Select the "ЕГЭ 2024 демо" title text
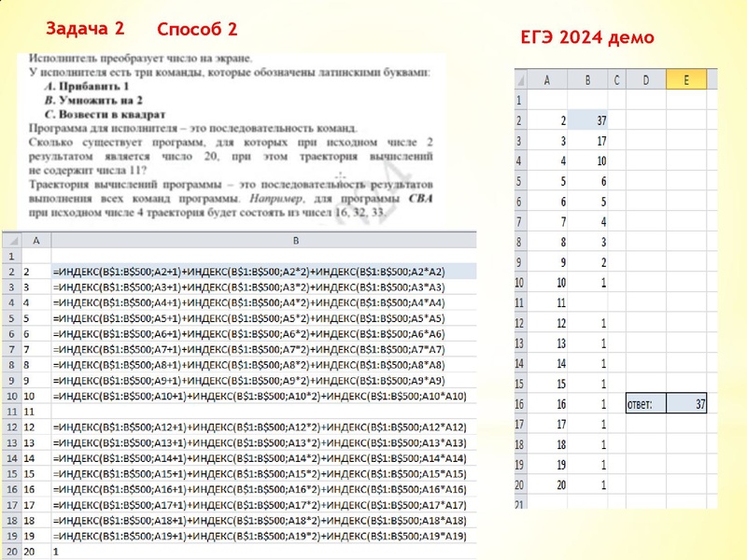Viewport: 747px width, 560px height. click(x=589, y=38)
